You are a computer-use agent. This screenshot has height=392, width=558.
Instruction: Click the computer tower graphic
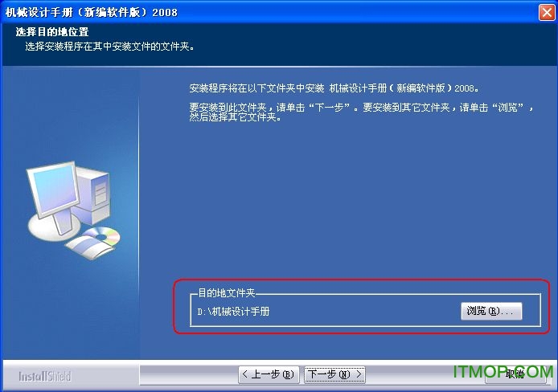coord(92,195)
